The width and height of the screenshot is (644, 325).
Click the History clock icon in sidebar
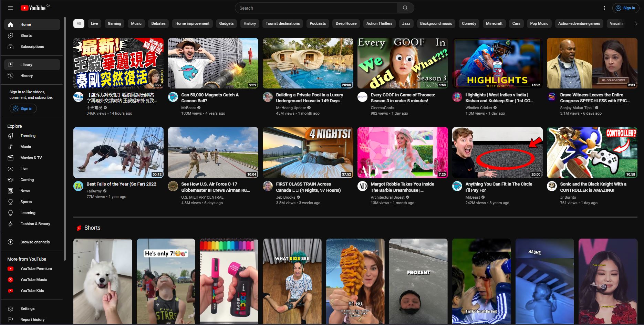click(x=11, y=76)
